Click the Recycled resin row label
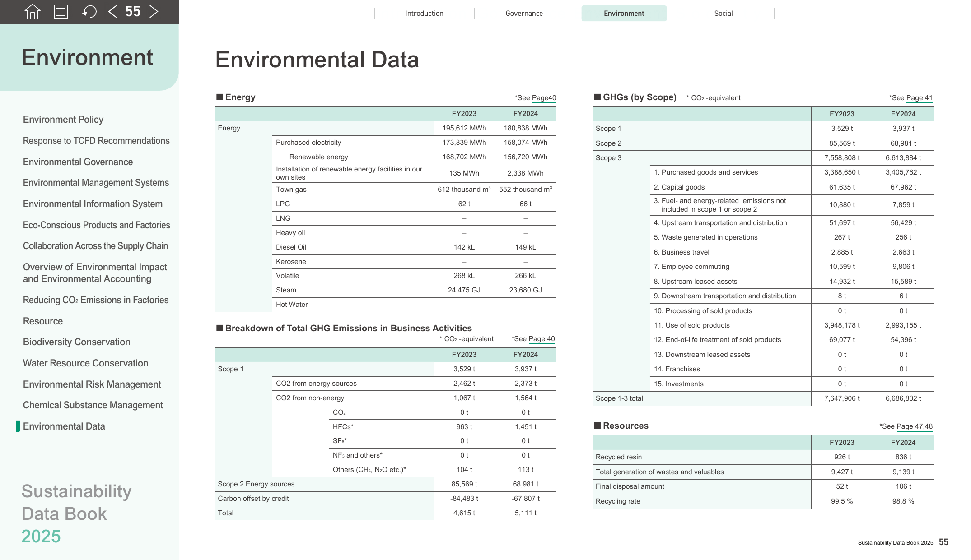The image size is (971, 560). click(x=619, y=457)
